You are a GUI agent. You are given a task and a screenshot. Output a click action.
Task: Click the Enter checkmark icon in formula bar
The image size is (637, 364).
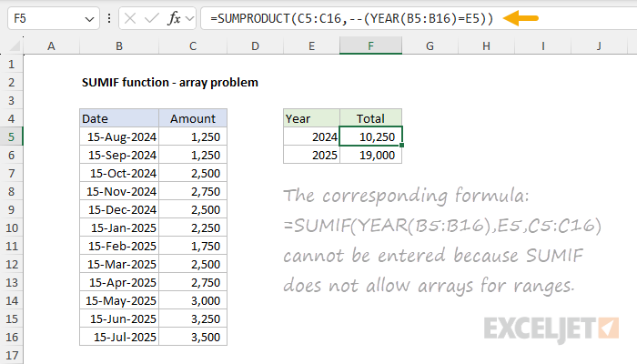[152, 19]
